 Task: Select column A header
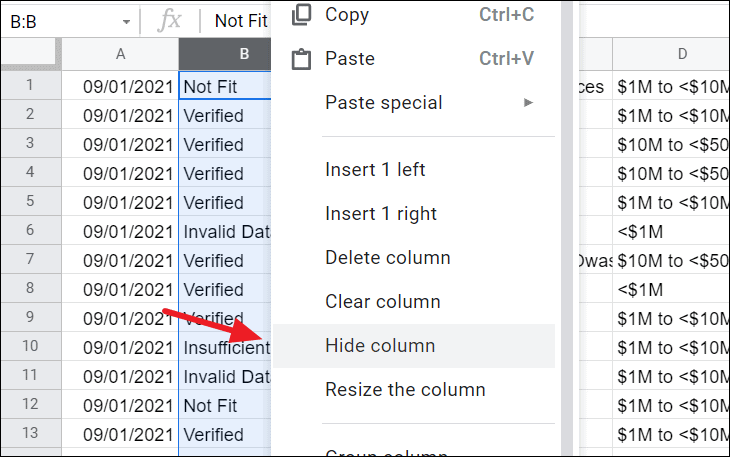(120, 54)
